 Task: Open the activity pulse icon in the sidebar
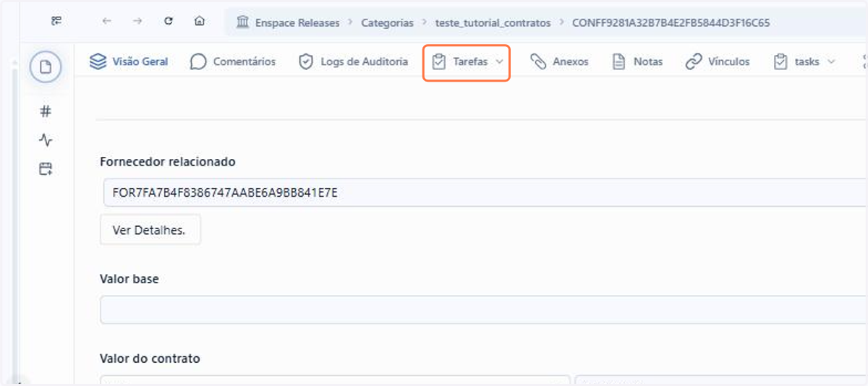click(46, 140)
